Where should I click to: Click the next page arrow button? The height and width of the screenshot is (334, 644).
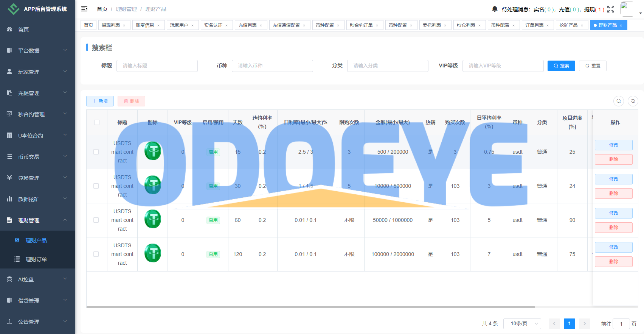584,323
